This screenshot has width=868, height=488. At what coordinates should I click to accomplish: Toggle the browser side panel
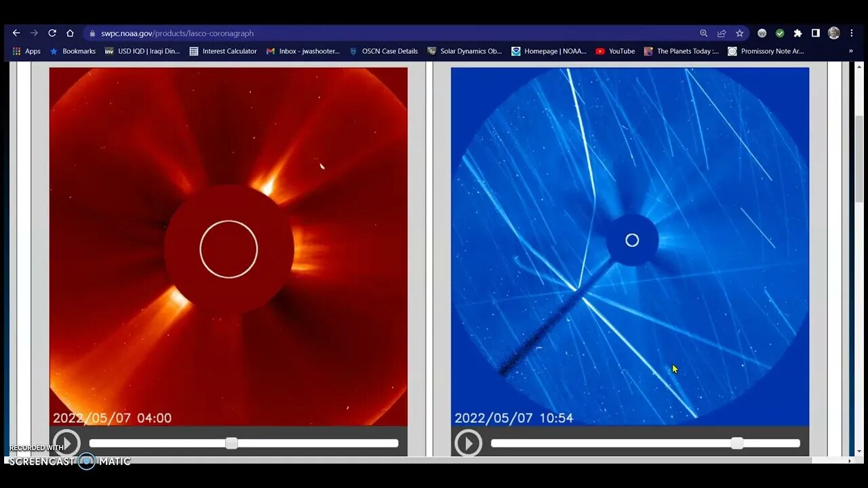[x=816, y=33]
